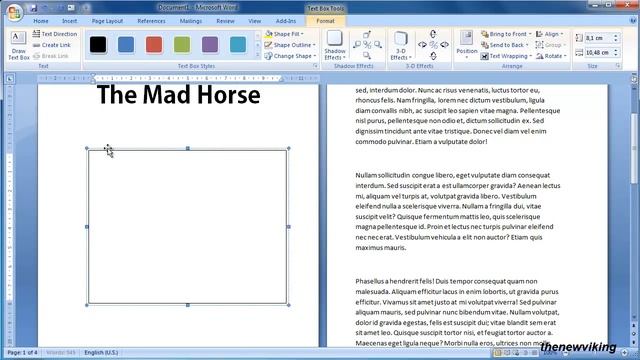Switch to Print Layout view in status bar

point(498,353)
